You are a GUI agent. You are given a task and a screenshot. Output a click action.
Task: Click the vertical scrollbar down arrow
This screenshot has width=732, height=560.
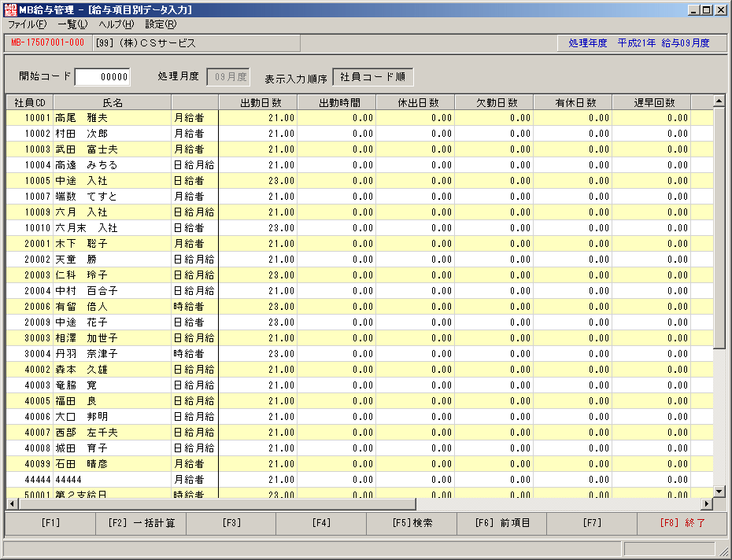719,491
